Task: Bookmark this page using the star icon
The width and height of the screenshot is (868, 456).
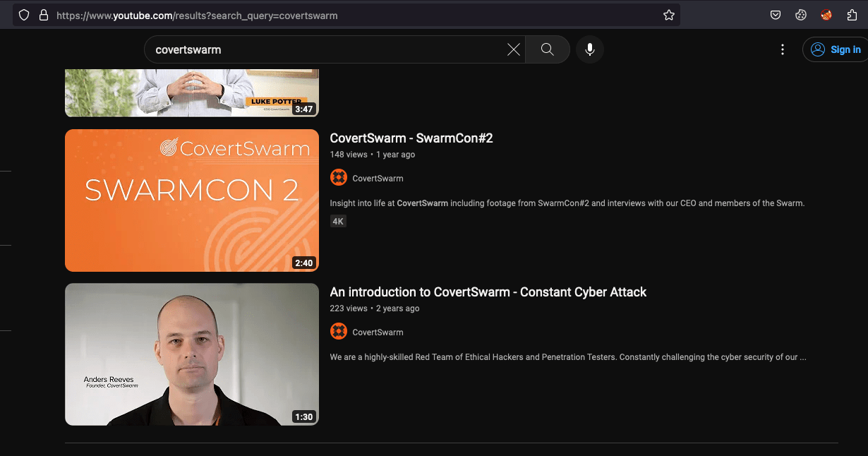Action: point(668,15)
